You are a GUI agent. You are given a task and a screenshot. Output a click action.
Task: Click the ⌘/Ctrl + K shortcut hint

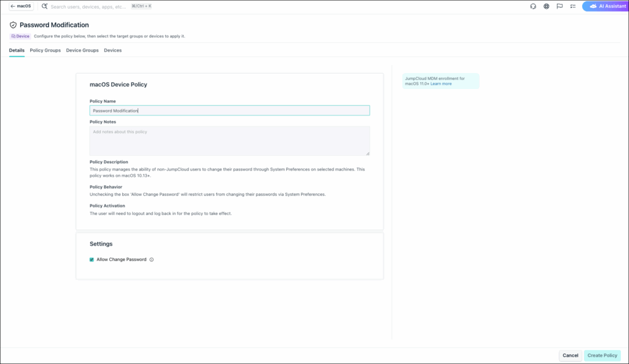141,6
